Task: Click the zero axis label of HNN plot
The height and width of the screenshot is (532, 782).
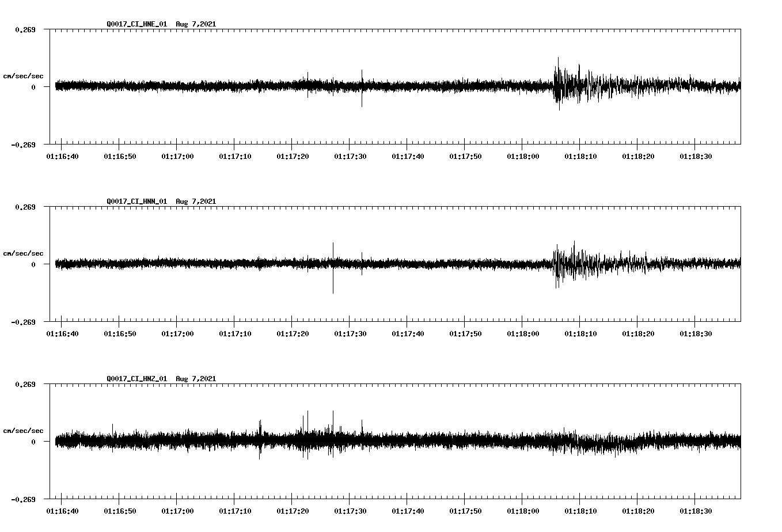Action: pos(33,264)
